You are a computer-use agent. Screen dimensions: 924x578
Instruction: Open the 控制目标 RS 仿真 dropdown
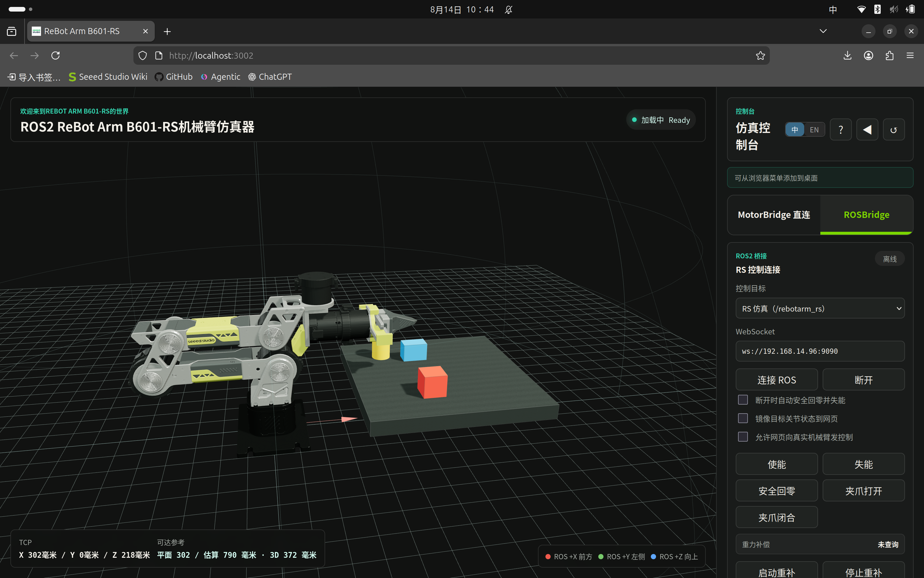(820, 308)
